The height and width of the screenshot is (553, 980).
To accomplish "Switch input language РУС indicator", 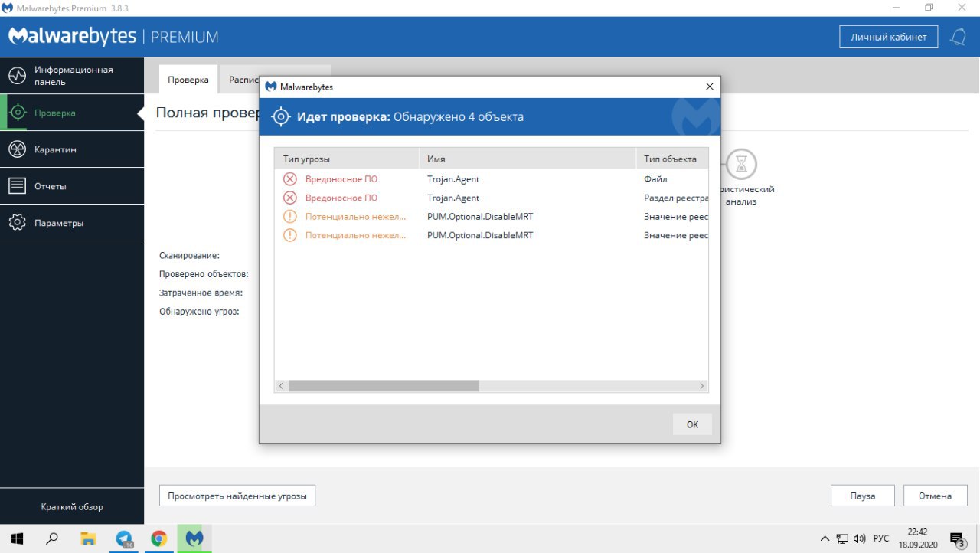I will pos(881,538).
